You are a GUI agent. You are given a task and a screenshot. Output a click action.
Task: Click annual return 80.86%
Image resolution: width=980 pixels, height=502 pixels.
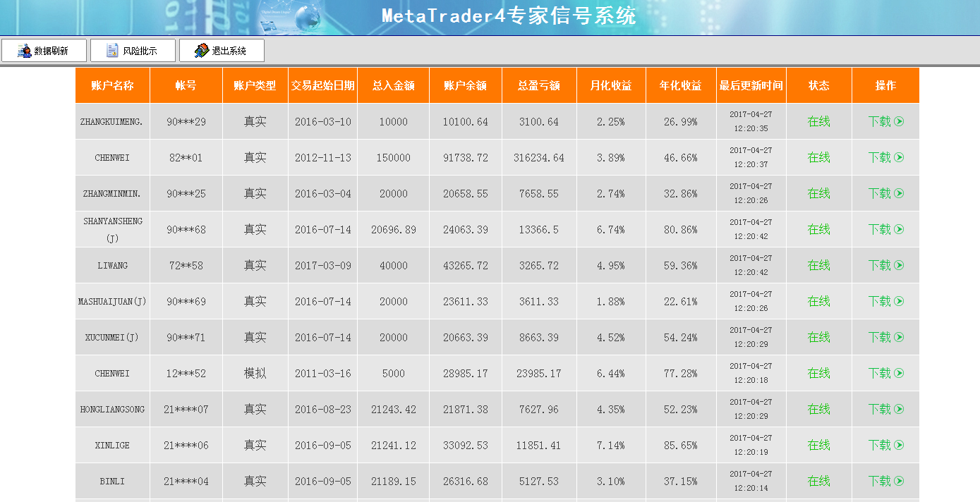681,229
